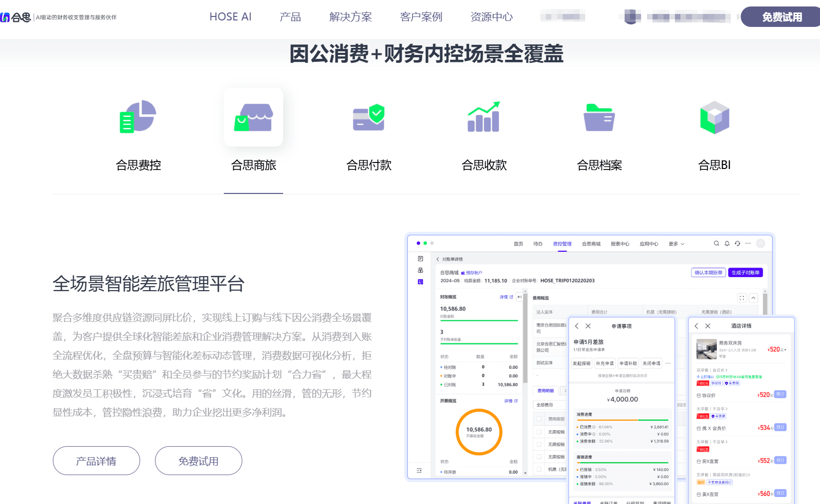Click the green bar under 对账金额
The width and height of the screenshot is (820, 504).
tap(479, 321)
